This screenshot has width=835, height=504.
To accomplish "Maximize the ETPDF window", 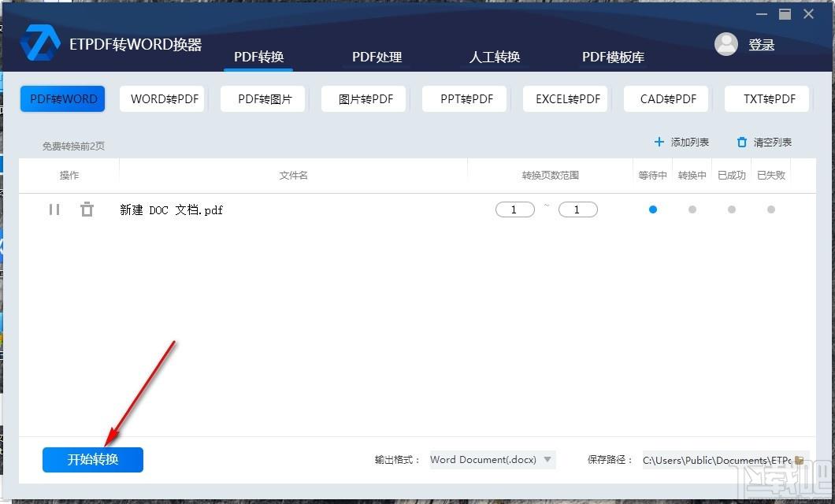I will point(785,14).
